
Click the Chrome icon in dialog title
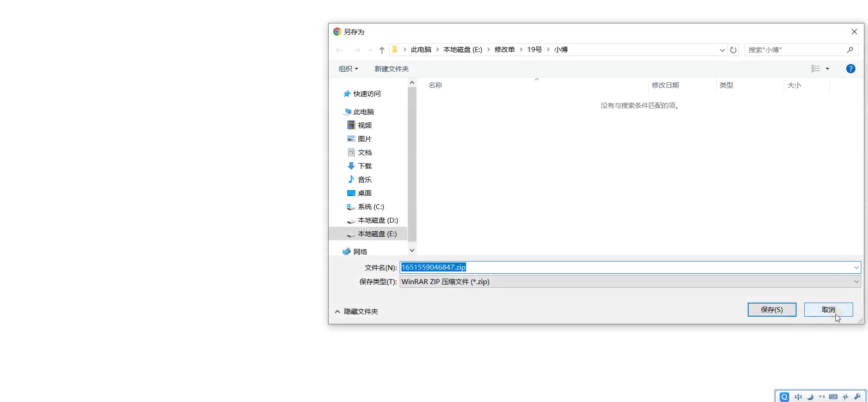point(337,32)
